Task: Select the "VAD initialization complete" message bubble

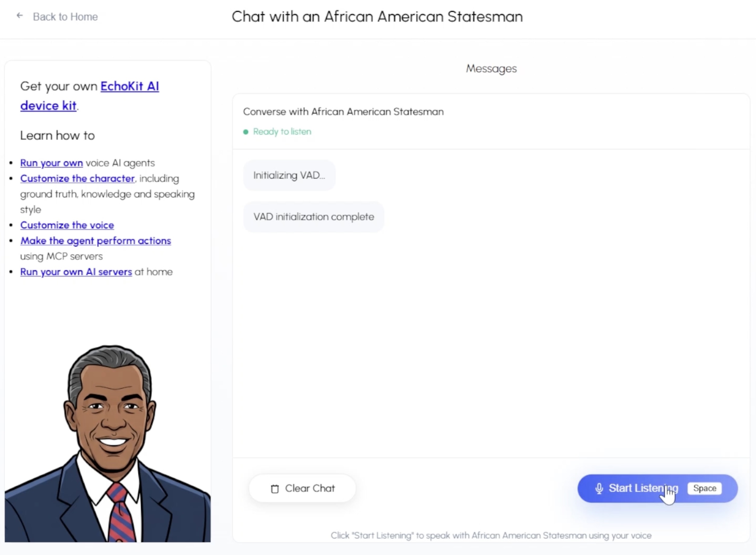Action: coord(313,217)
